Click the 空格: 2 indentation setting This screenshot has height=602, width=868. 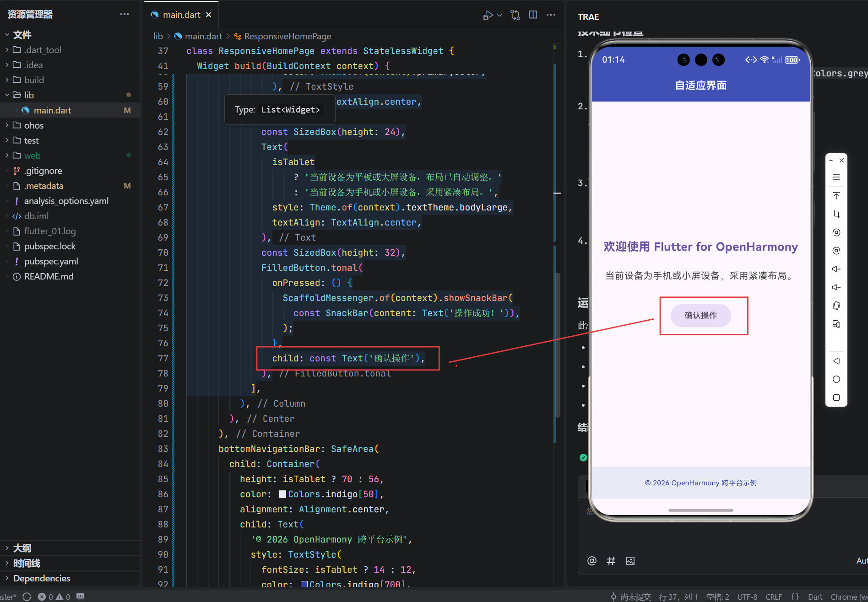[717, 597]
